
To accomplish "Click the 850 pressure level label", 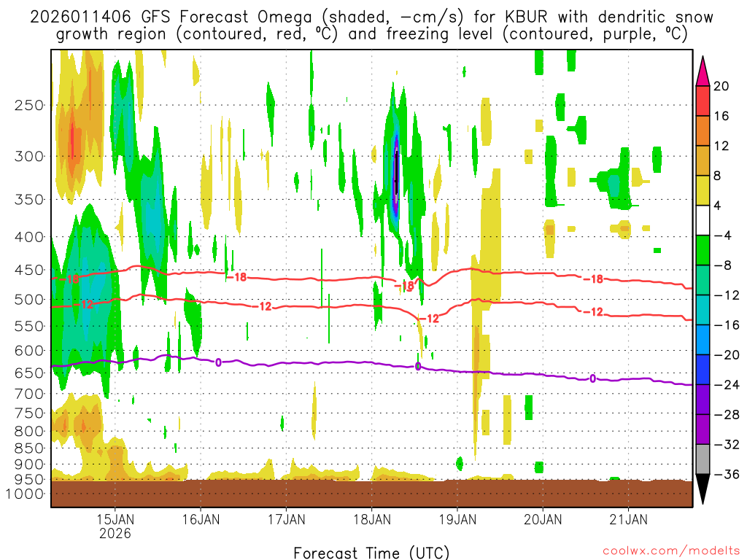I will click(29, 448).
